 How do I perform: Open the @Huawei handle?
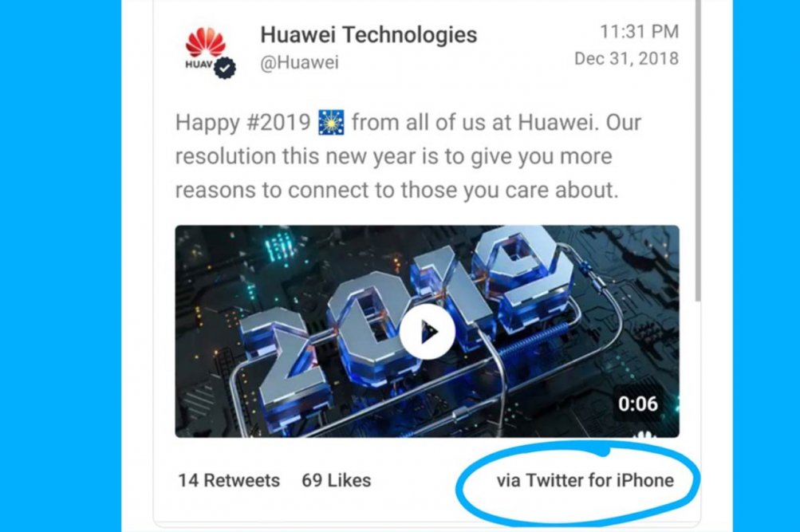click(299, 62)
